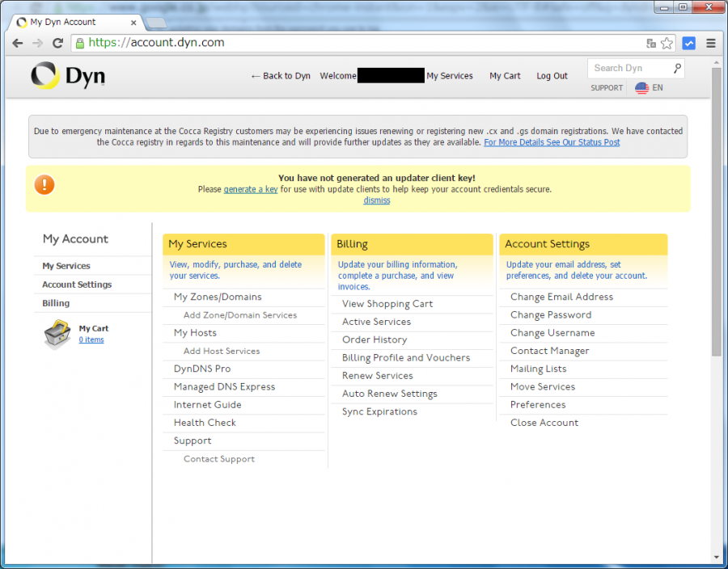
Task: Open My Services in top navigation
Action: pyautogui.click(x=450, y=76)
